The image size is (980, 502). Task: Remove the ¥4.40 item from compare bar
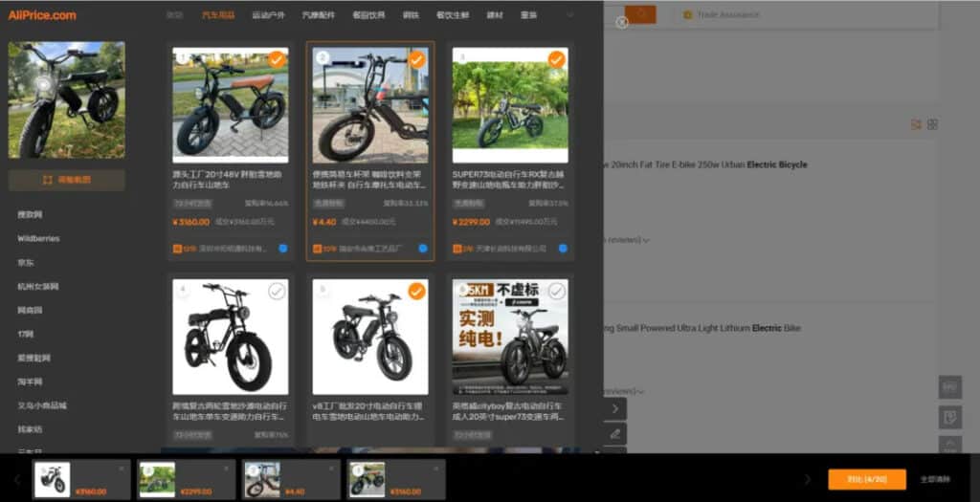pos(331,469)
